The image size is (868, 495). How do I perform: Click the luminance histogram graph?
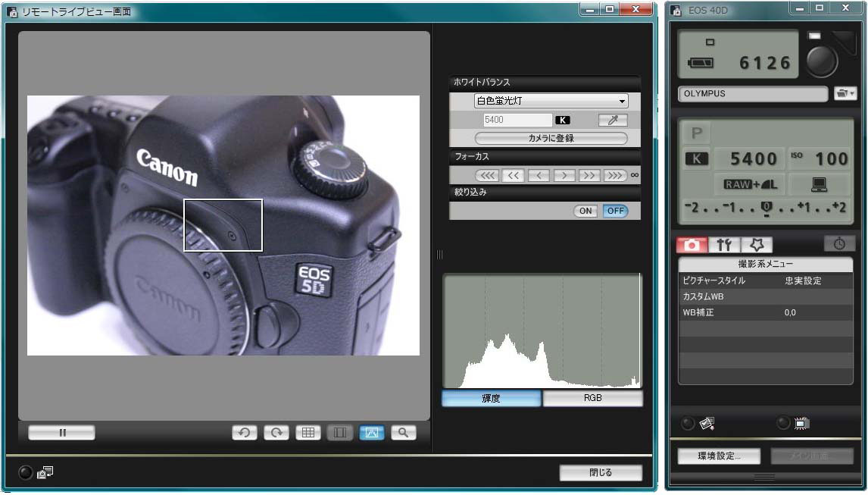542,331
